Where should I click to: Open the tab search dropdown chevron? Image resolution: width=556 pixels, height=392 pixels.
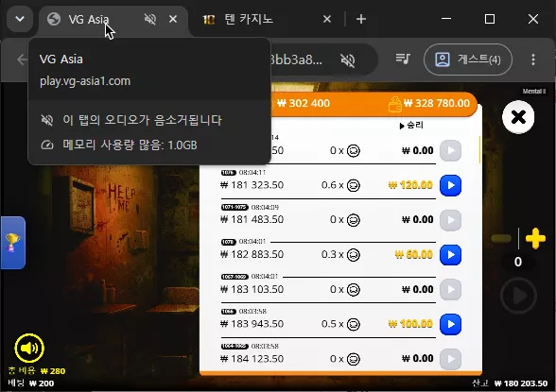20,19
